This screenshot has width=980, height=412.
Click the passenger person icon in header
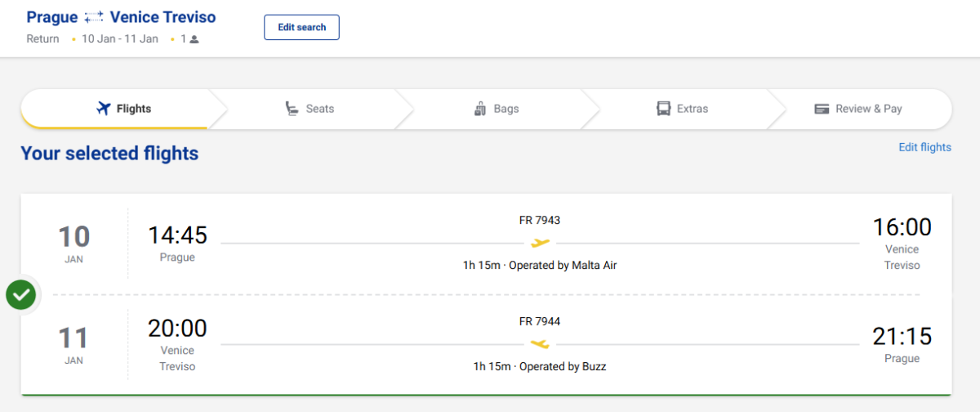[x=194, y=39]
